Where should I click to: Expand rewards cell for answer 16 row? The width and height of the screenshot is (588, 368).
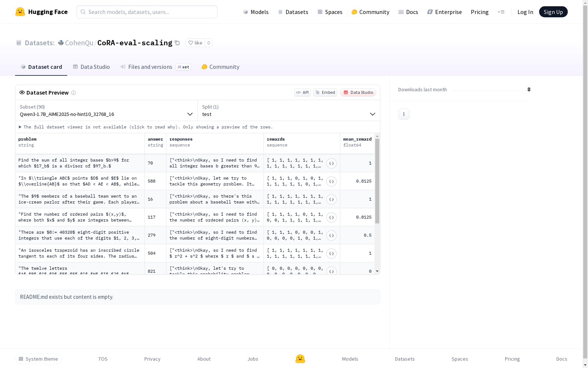[331, 199]
